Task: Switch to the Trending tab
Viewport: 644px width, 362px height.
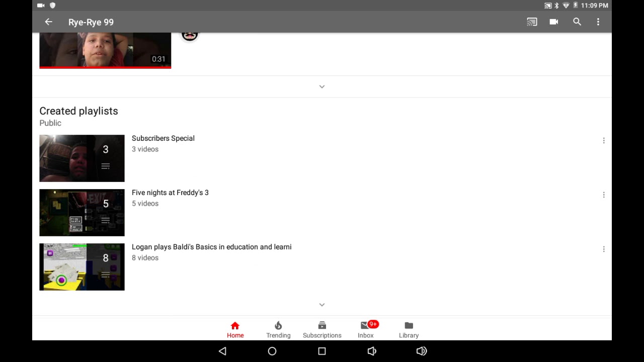Action: [x=278, y=330]
